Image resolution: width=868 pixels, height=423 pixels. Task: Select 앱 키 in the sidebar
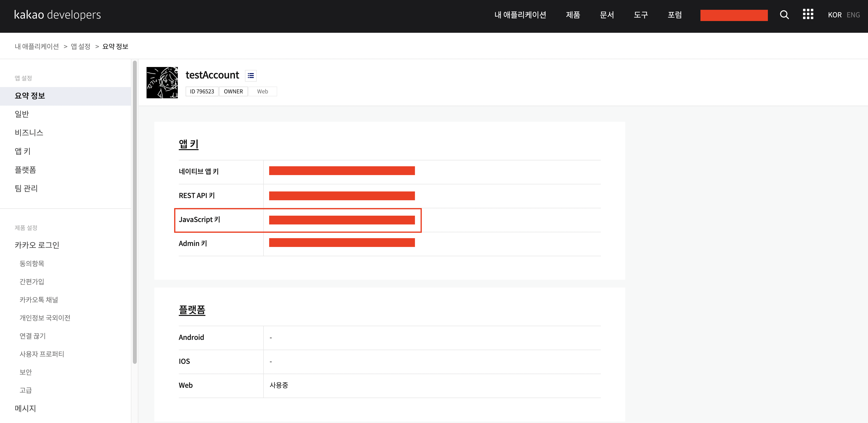22,151
